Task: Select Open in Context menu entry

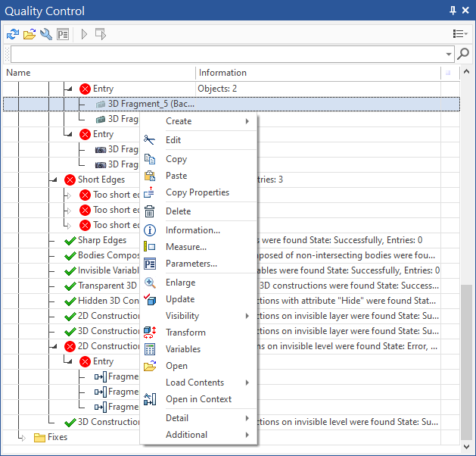Action: pos(198,399)
